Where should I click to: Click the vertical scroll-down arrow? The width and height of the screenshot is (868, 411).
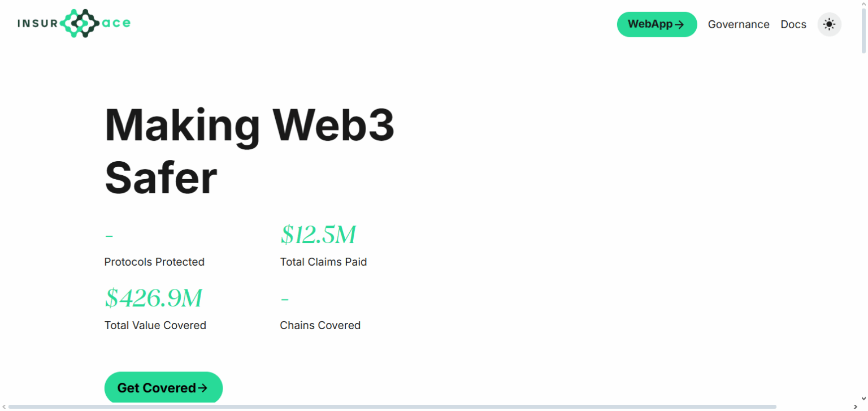click(863, 399)
